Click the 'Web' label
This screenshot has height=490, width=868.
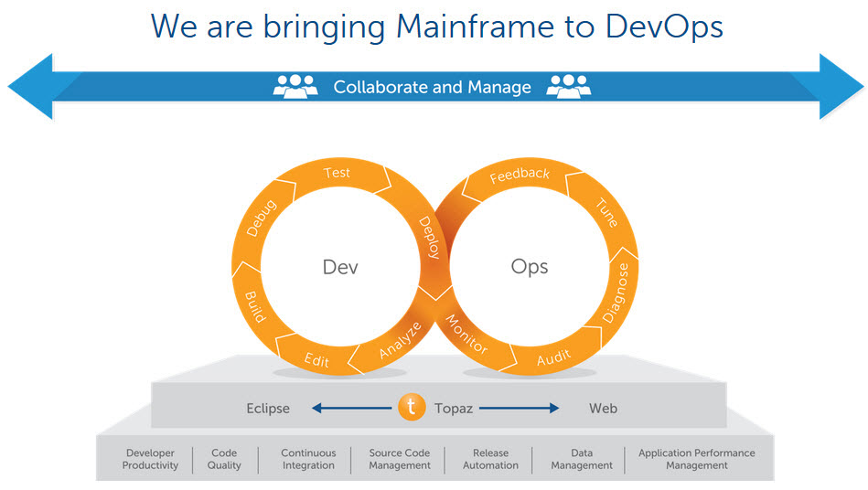(x=603, y=409)
